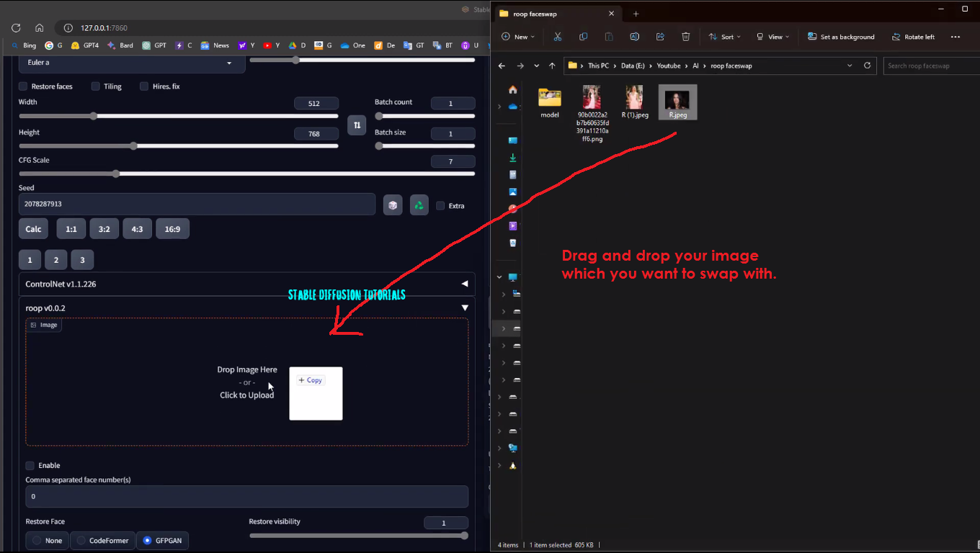980x553 pixels.
Task: Go up one folder level in Explorer
Action: pyautogui.click(x=552, y=66)
